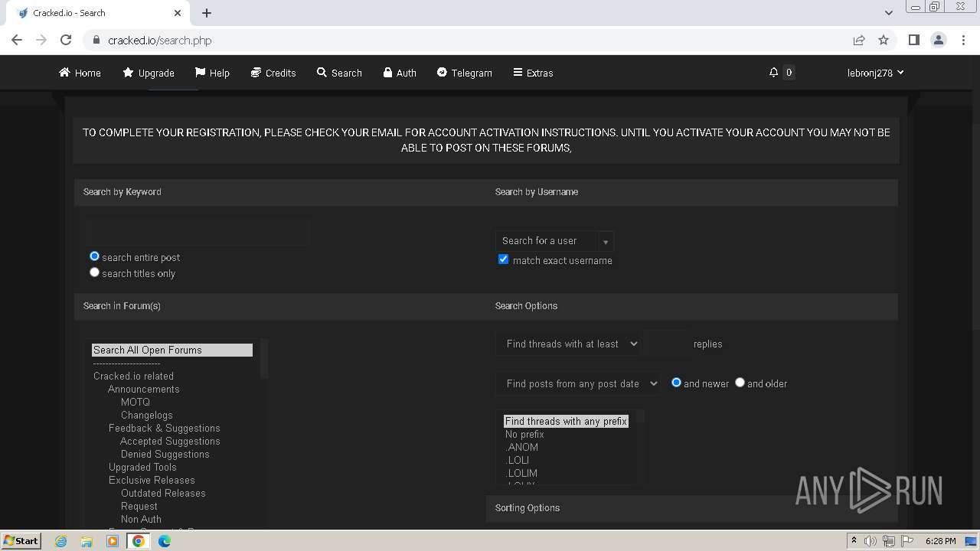The image size is (980, 551).
Task: Open the Help nav item
Action: click(x=212, y=73)
